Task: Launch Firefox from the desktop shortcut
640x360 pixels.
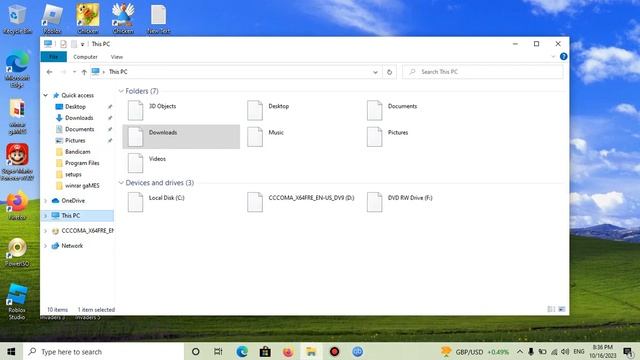Action: coord(17,206)
